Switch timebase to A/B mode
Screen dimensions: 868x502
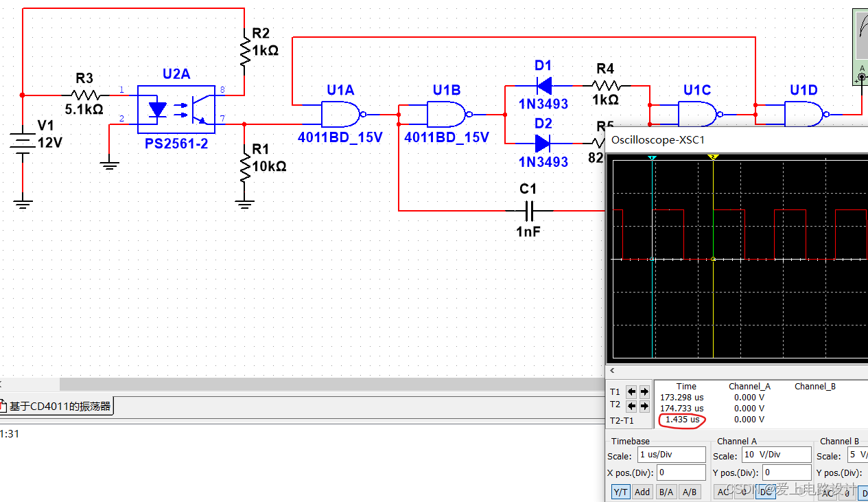pyautogui.click(x=690, y=492)
